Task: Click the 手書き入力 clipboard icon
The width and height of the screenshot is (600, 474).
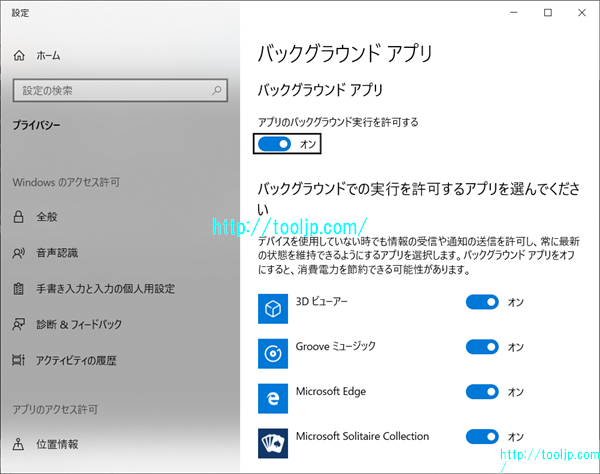Action: coord(18,288)
